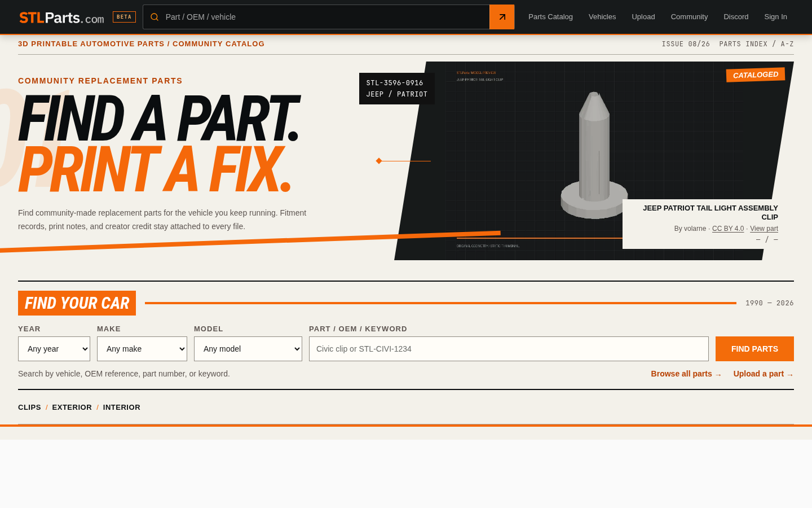
Task: Click the magnifier icon in search bar
Action: pyautogui.click(x=155, y=17)
